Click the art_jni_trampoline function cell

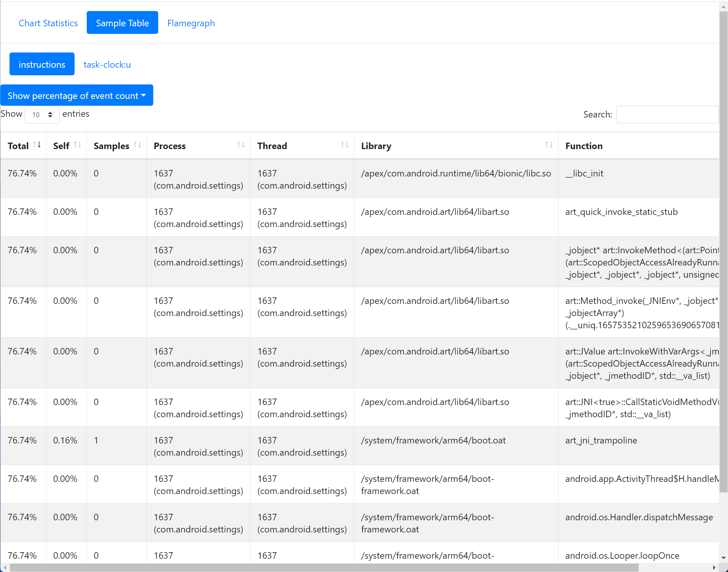click(601, 440)
